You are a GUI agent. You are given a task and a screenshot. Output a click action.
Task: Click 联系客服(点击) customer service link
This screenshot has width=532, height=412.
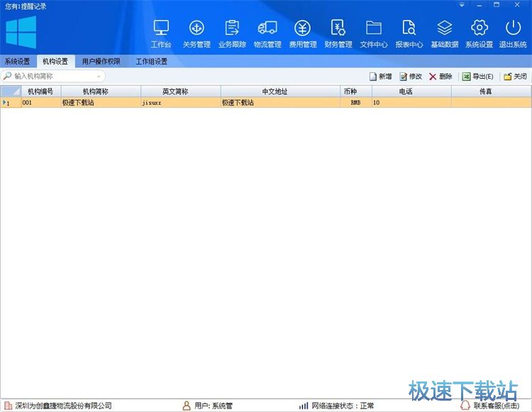coord(496,406)
